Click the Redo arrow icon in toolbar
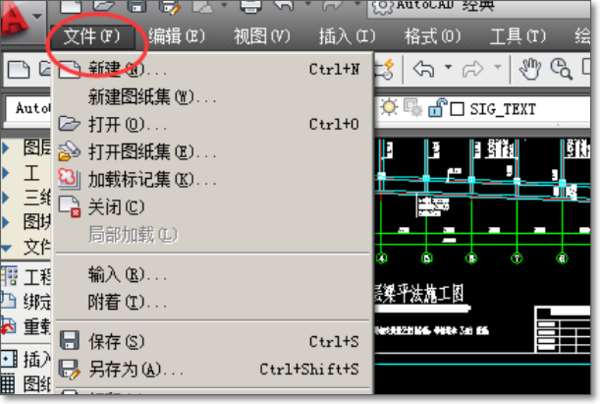This screenshot has height=404, width=600. [x=473, y=69]
